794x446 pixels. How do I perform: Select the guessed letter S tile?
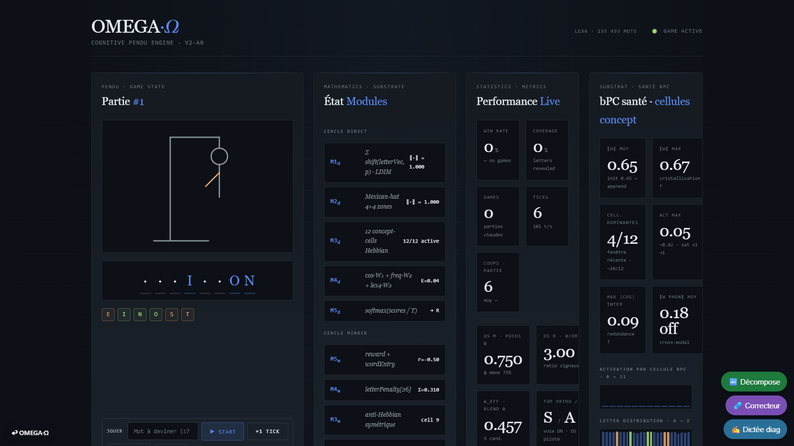[x=172, y=314]
